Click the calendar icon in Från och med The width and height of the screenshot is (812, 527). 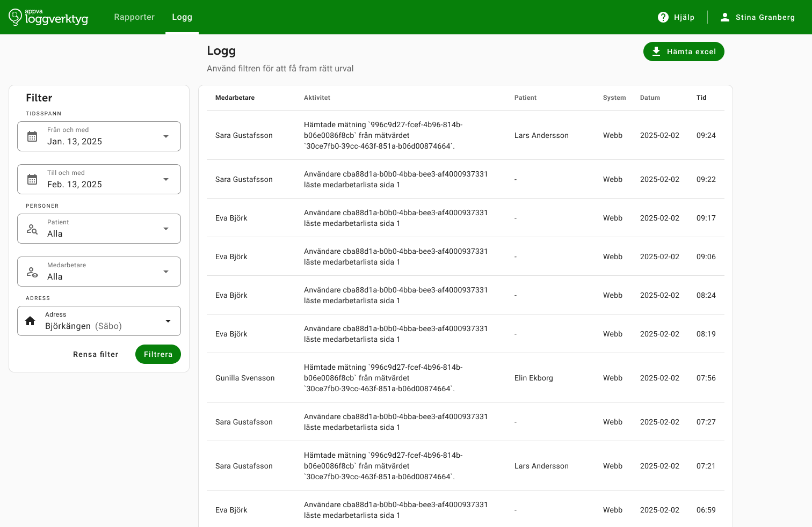[x=32, y=136]
